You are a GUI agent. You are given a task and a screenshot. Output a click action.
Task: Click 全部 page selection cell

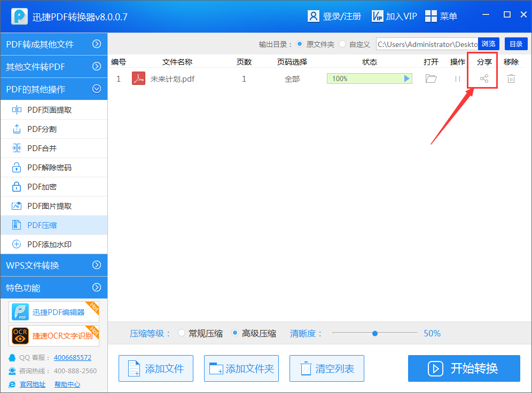292,79
